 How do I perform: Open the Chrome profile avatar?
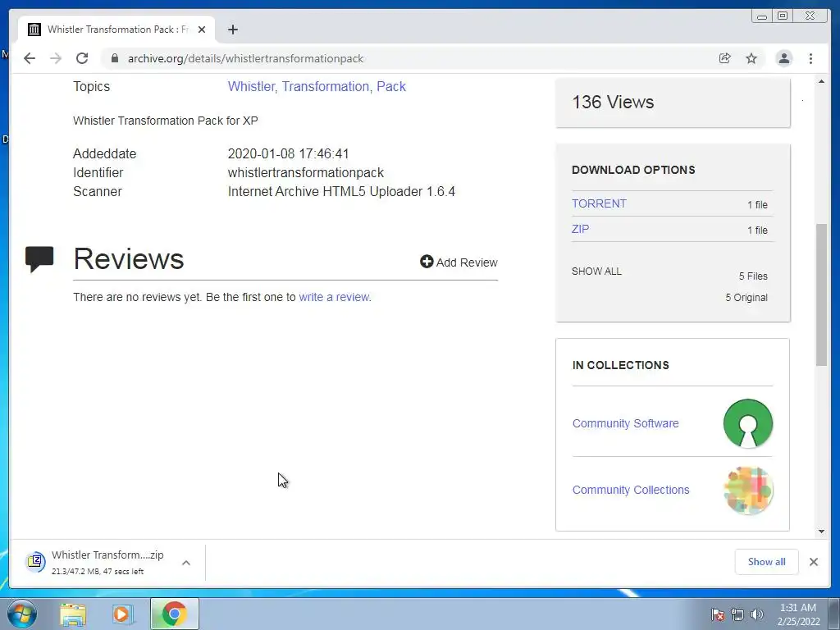(x=783, y=58)
